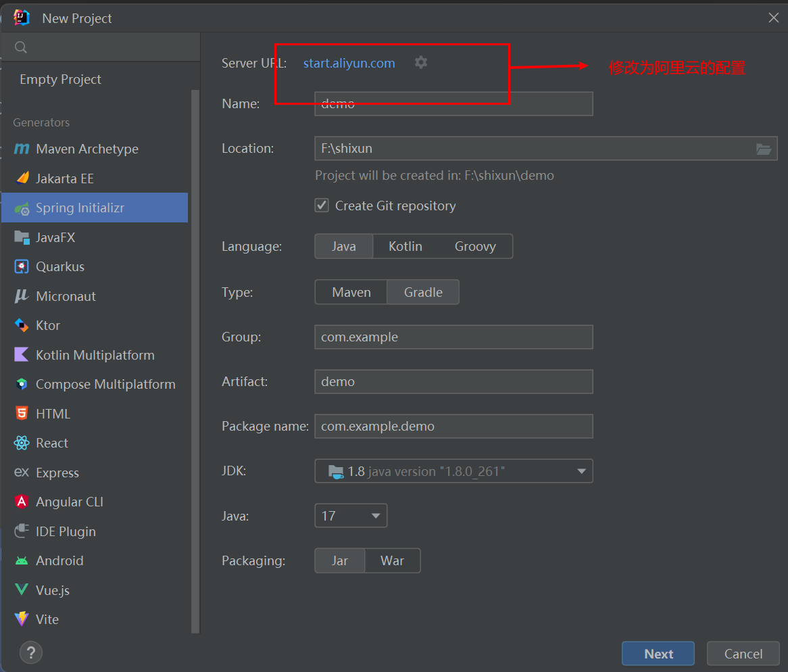Click the Ktor logo icon

click(22, 325)
